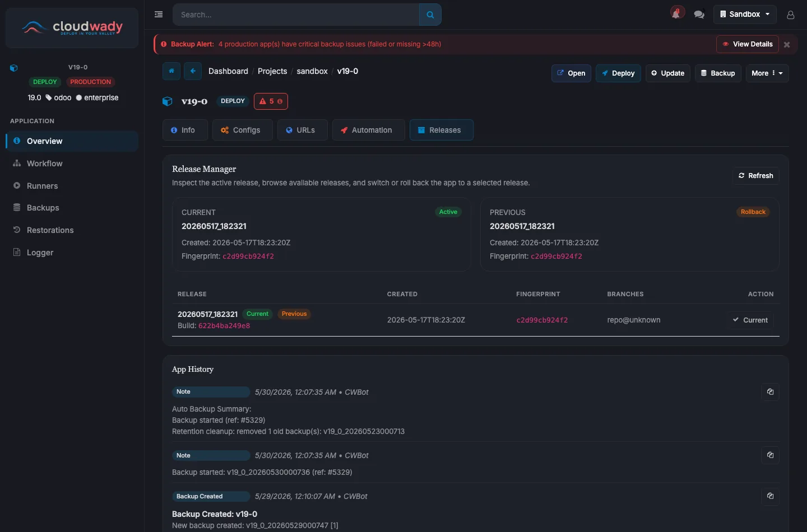Switch to the Releases tab
This screenshot has width=807, height=532.
[441, 130]
